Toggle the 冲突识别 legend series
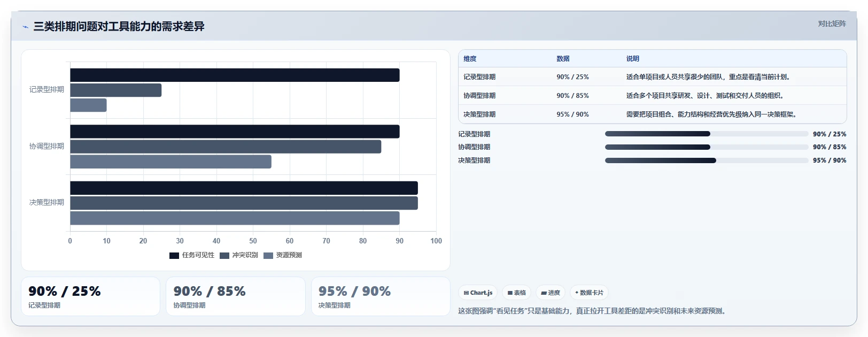868x337 pixels. click(x=238, y=255)
